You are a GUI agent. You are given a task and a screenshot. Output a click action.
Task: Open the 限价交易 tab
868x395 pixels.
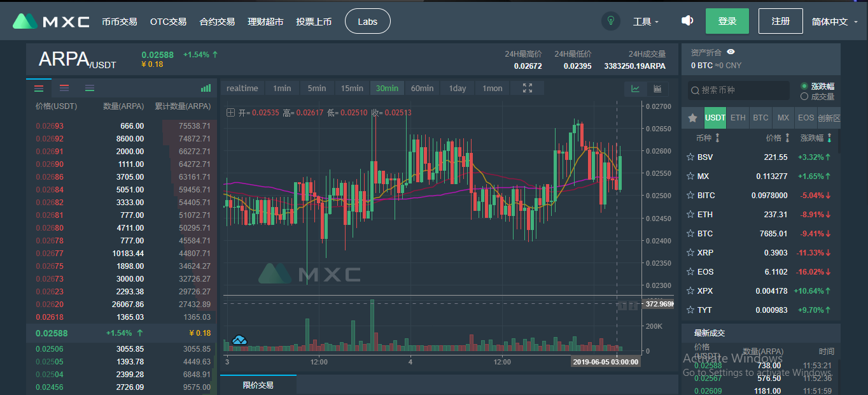click(x=258, y=385)
